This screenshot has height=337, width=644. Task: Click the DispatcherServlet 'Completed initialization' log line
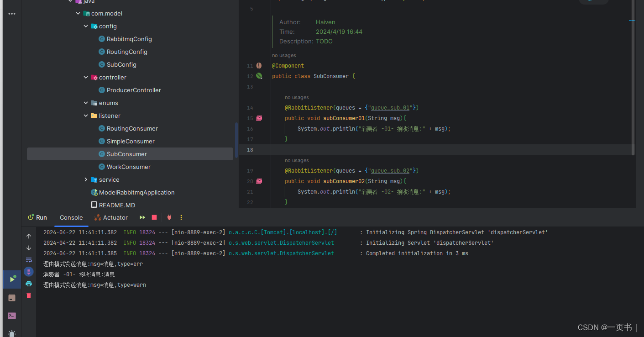(x=256, y=253)
